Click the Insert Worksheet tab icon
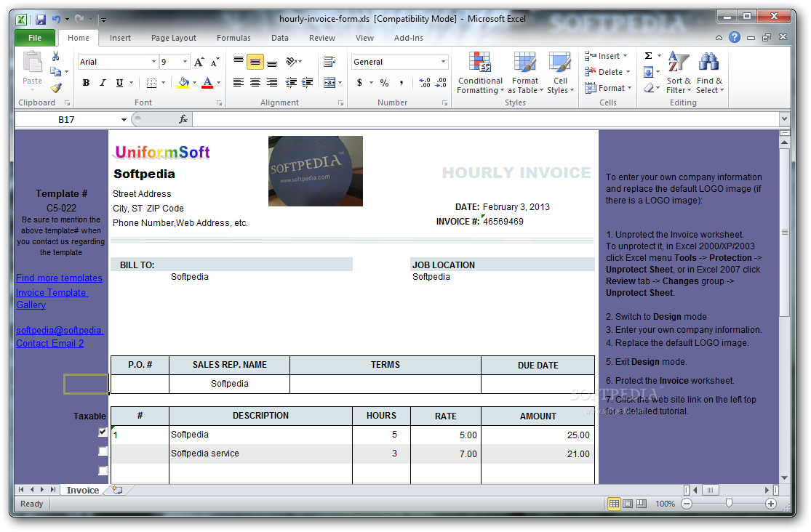This screenshot has height=532, width=811. (118, 490)
